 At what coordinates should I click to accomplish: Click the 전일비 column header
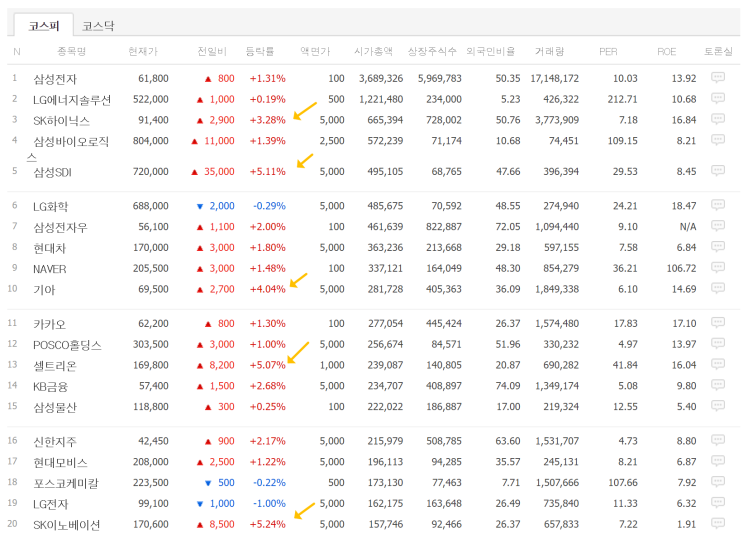tap(212, 51)
